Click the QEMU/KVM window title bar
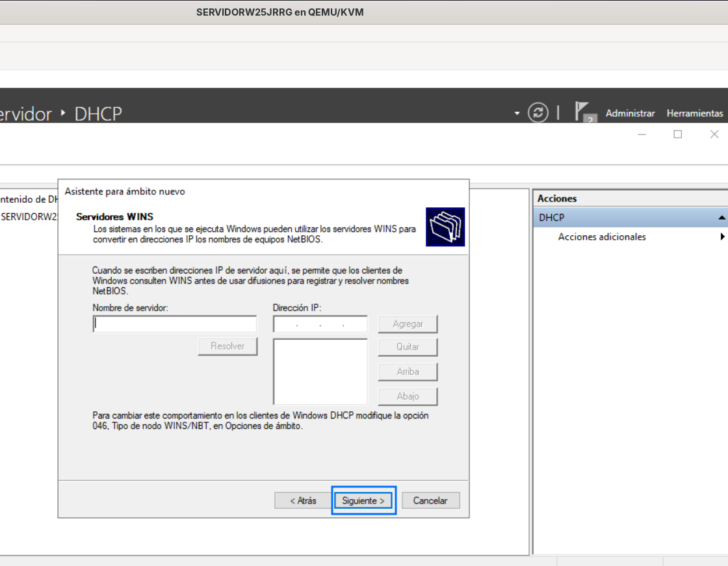Screen dimensions: 728x566 (x=364, y=12)
